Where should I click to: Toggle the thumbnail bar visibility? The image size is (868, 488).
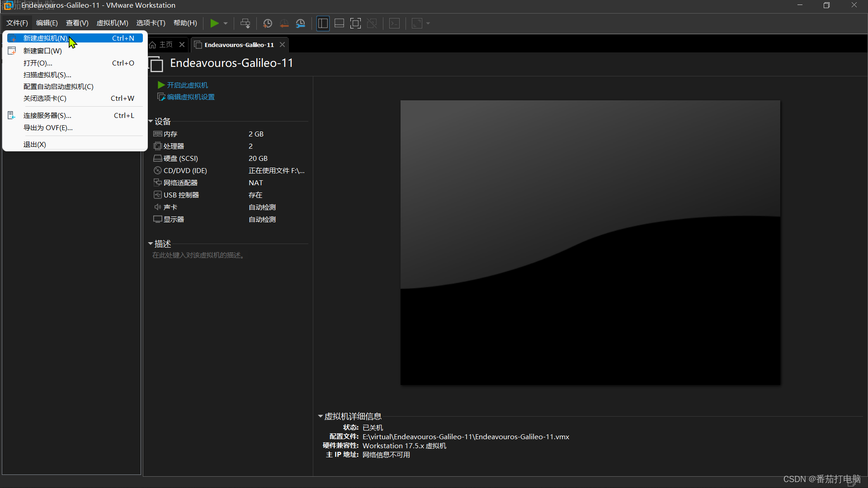pos(339,23)
